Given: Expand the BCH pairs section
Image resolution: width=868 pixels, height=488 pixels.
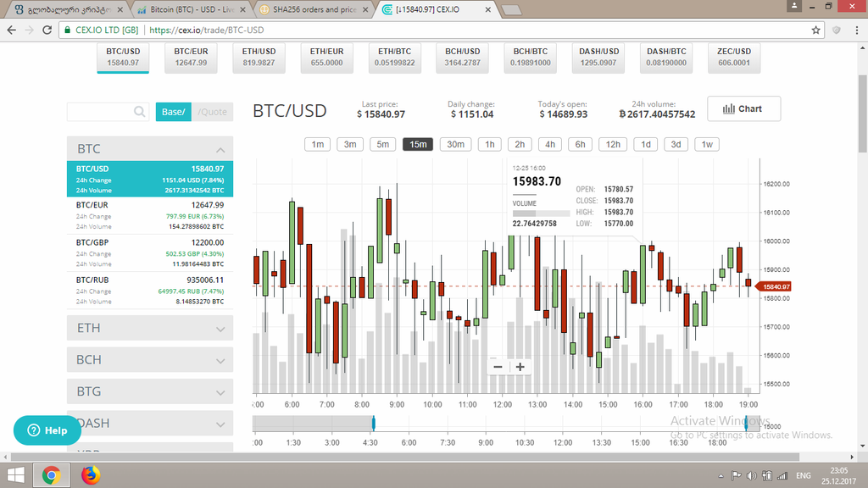Looking at the screenshot, I should [150, 359].
